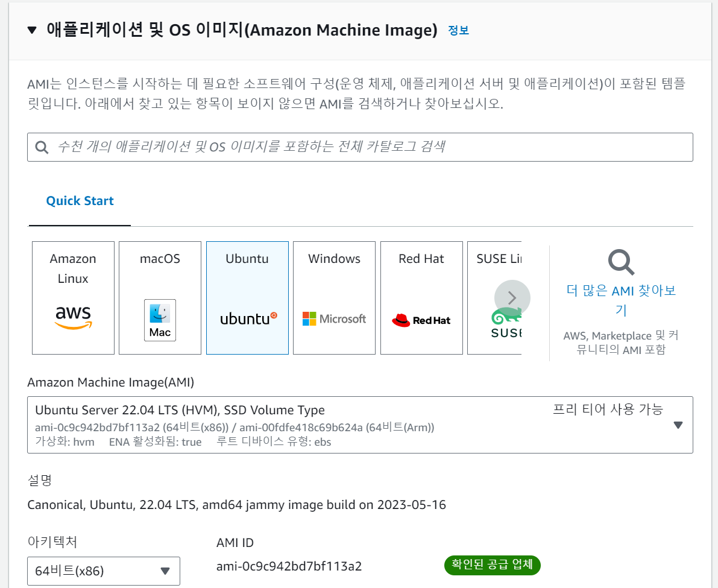
Task: Open the 64비트(x86) architecture dropdown
Action: point(104,571)
